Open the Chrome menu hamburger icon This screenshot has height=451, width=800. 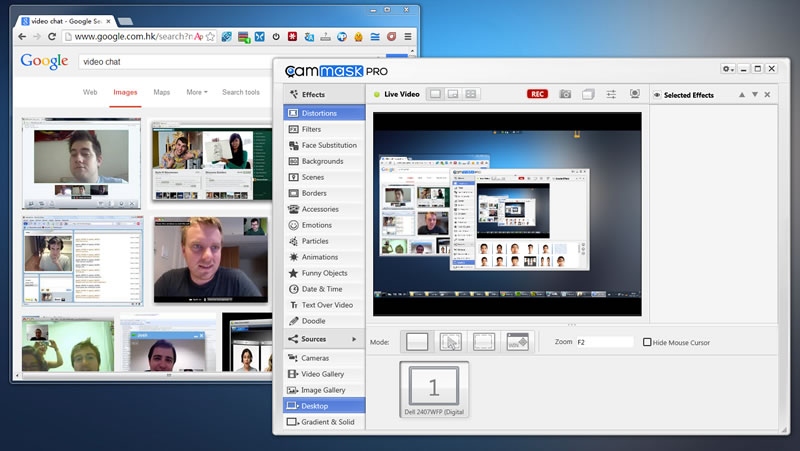coord(408,37)
